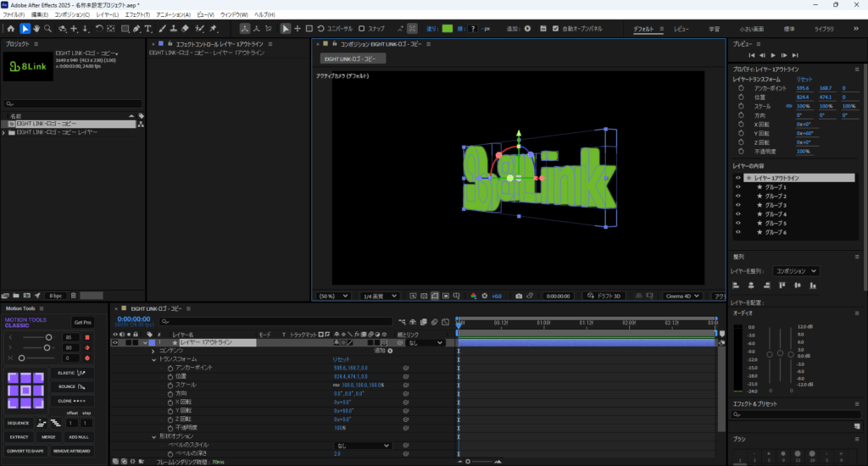Click the green fill color swatch

(x=448, y=29)
